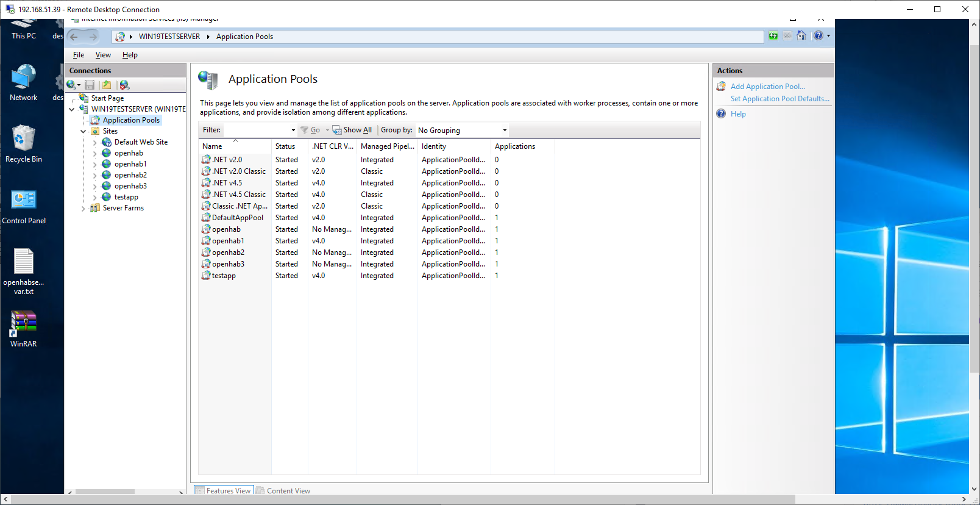The image size is (980, 505).
Task: Collapse the Sites tree node
Action: click(x=83, y=131)
